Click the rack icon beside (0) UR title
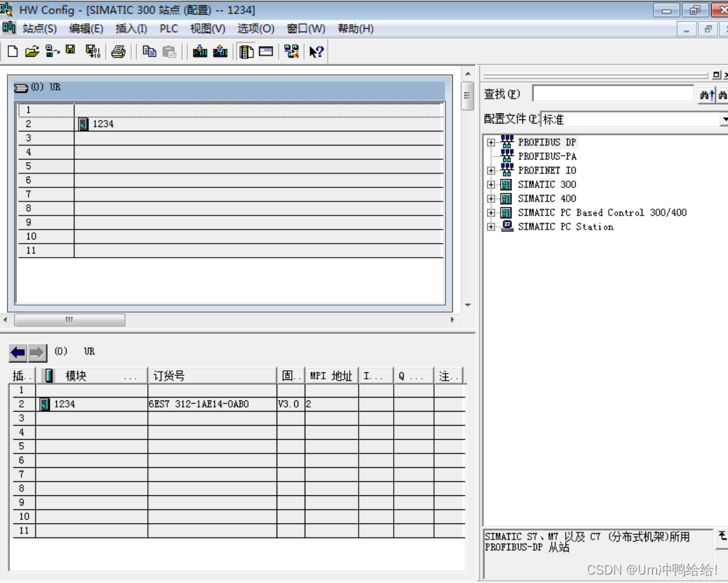728x583 pixels. (x=21, y=88)
